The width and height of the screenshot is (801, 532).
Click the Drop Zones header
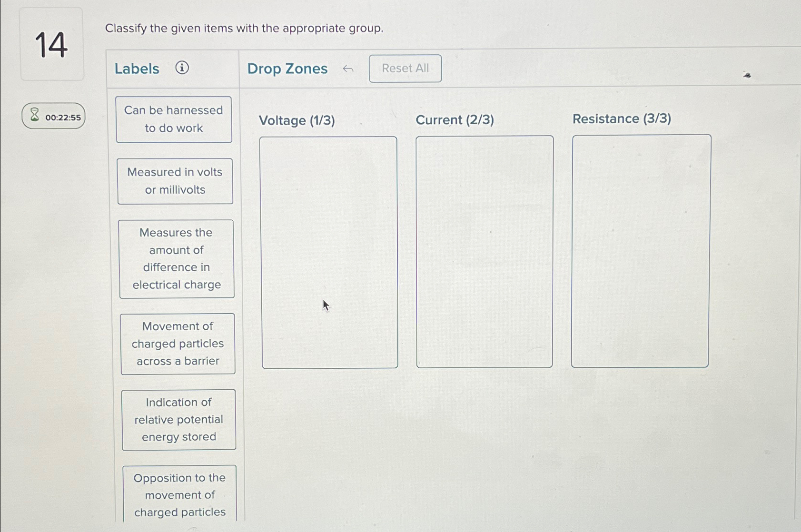(287, 69)
